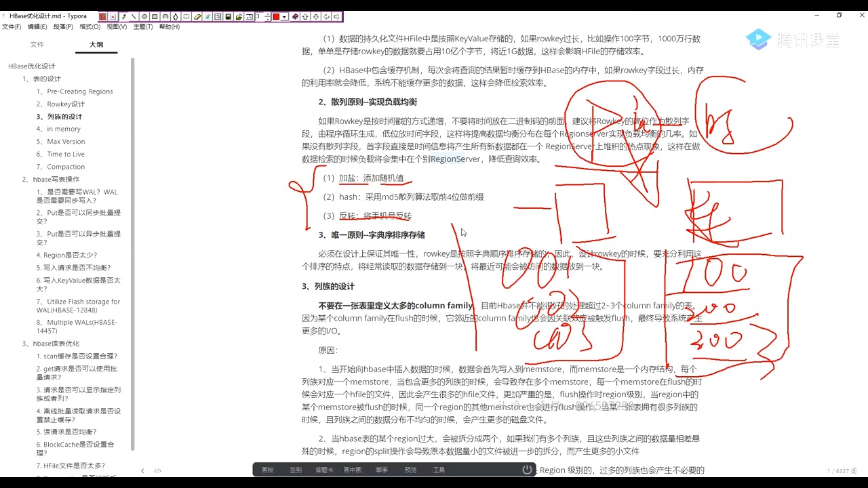
Task: Select the ellipse shape tool
Action: [x=144, y=16]
